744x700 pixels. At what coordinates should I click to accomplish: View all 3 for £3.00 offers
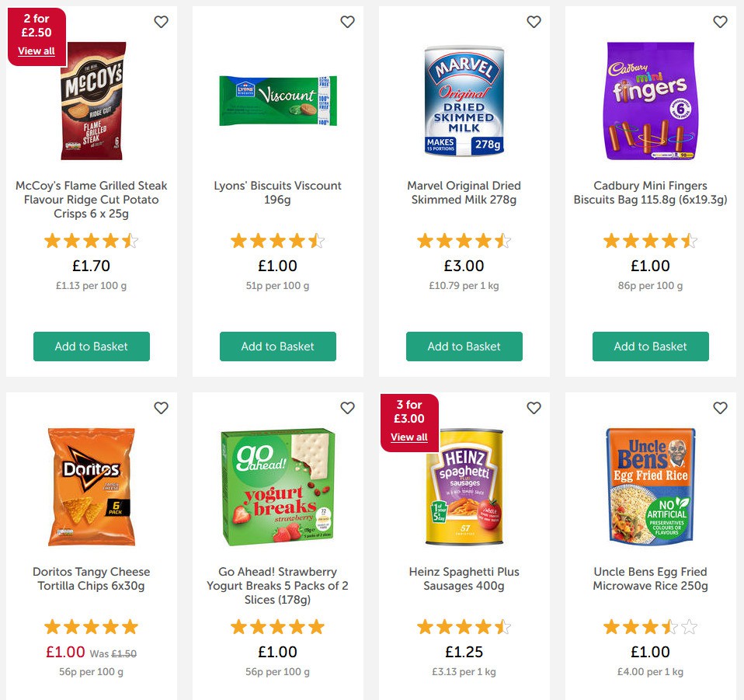click(409, 437)
